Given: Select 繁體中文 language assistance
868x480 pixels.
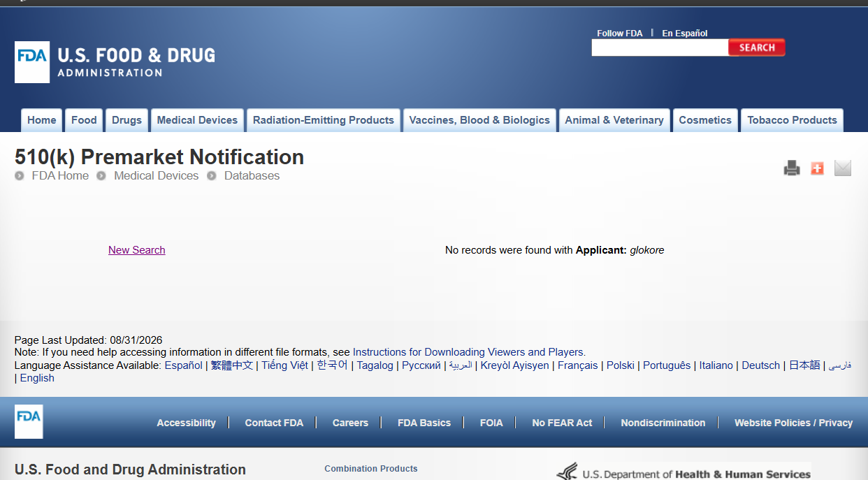Looking at the screenshot, I should pos(232,365).
